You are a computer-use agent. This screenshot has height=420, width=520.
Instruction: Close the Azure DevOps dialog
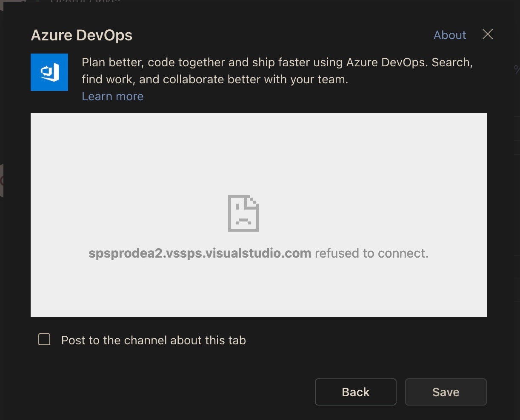(488, 34)
